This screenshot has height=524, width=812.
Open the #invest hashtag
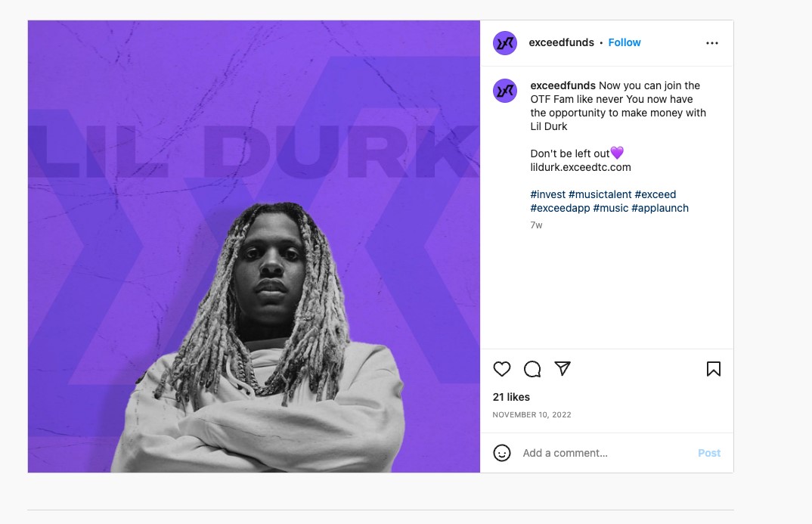click(x=547, y=194)
